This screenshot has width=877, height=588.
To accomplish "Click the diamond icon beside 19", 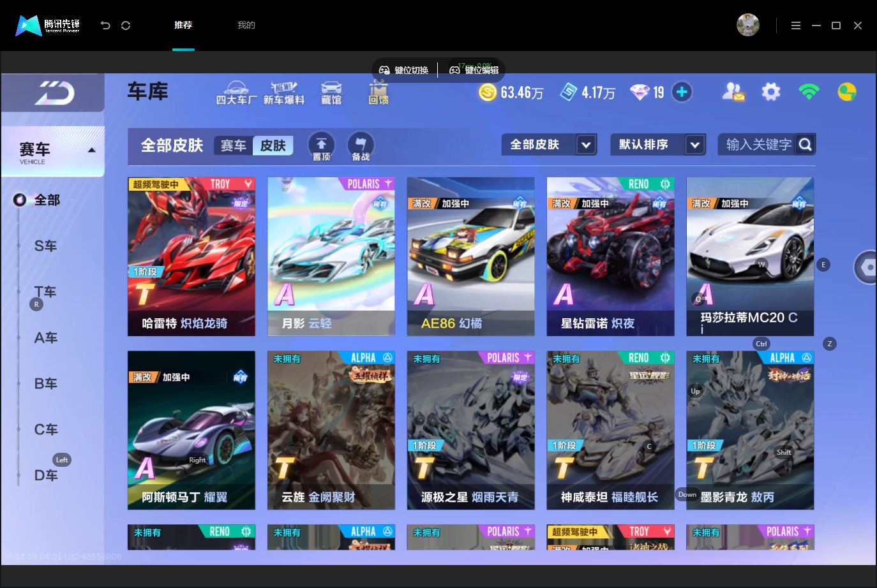I will click(x=640, y=92).
